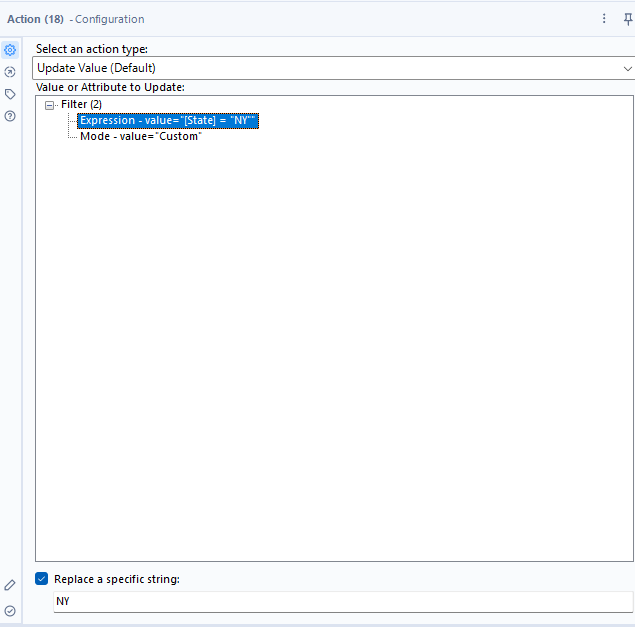Click the 'Replace a specific string:' label text
This screenshot has height=627, width=635.
coord(117,579)
